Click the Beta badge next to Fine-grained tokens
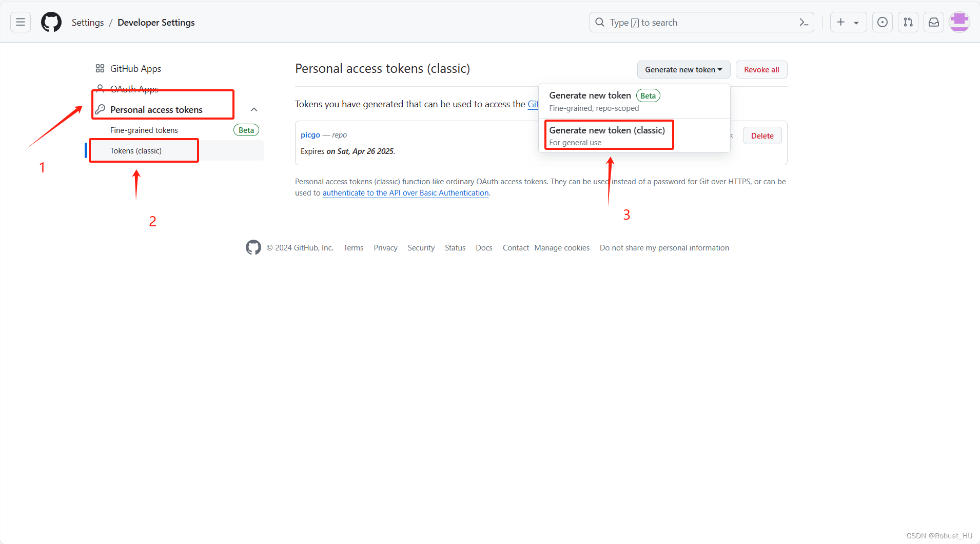 pos(246,130)
